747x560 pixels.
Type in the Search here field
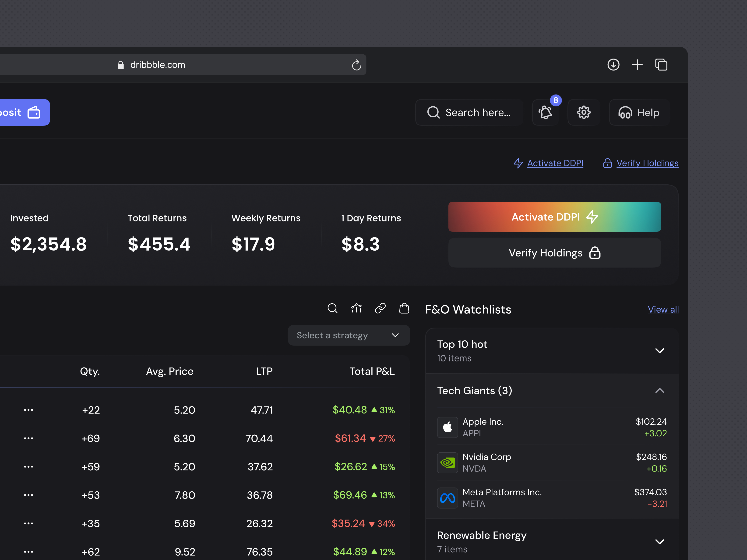pyautogui.click(x=473, y=112)
